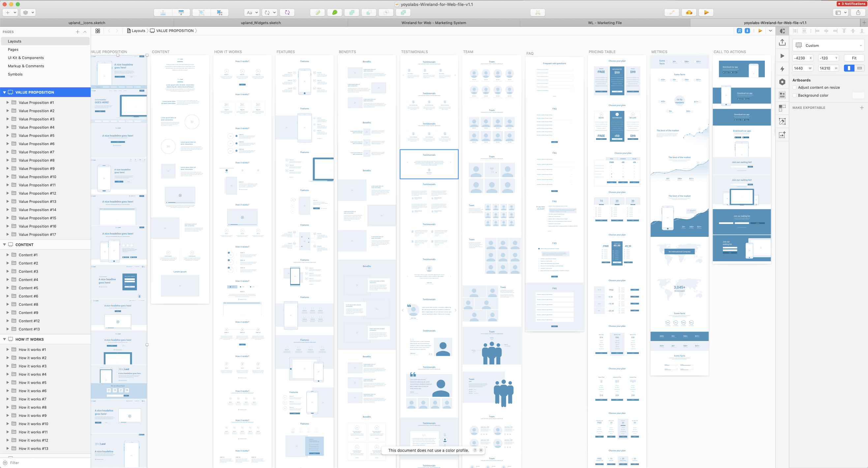Open the Custom artboard preset dropdown
Viewport: 868px width, 468px height.
pyautogui.click(x=828, y=46)
